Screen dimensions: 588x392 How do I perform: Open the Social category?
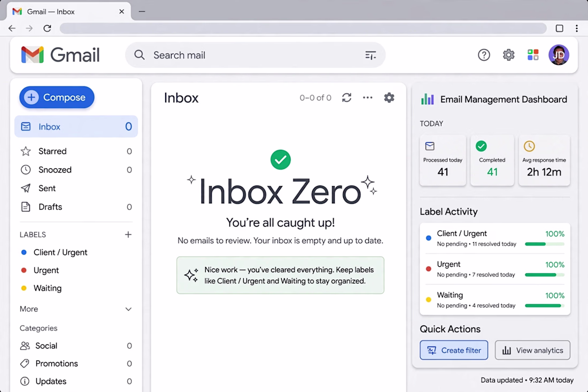pyautogui.click(x=76, y=345)
